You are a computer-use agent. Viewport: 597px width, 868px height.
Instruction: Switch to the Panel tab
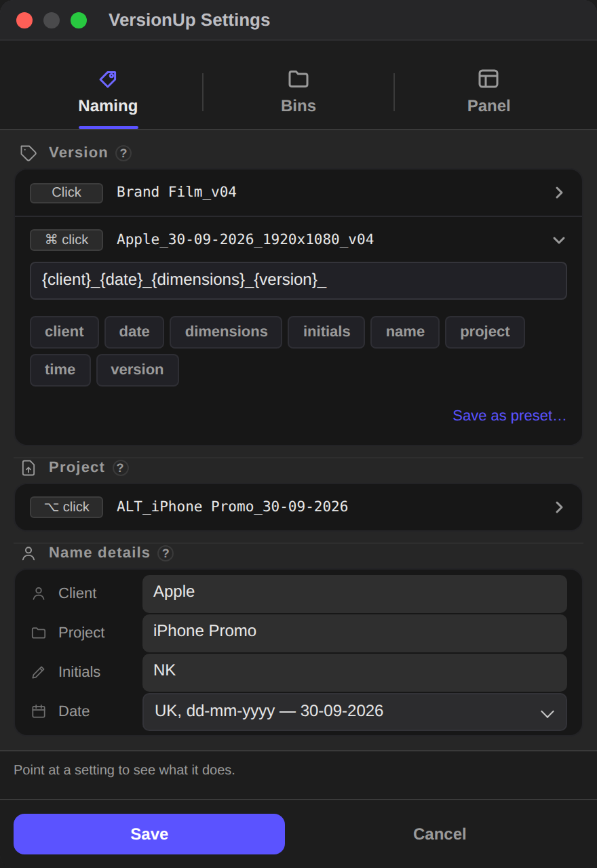coord(488,91)
